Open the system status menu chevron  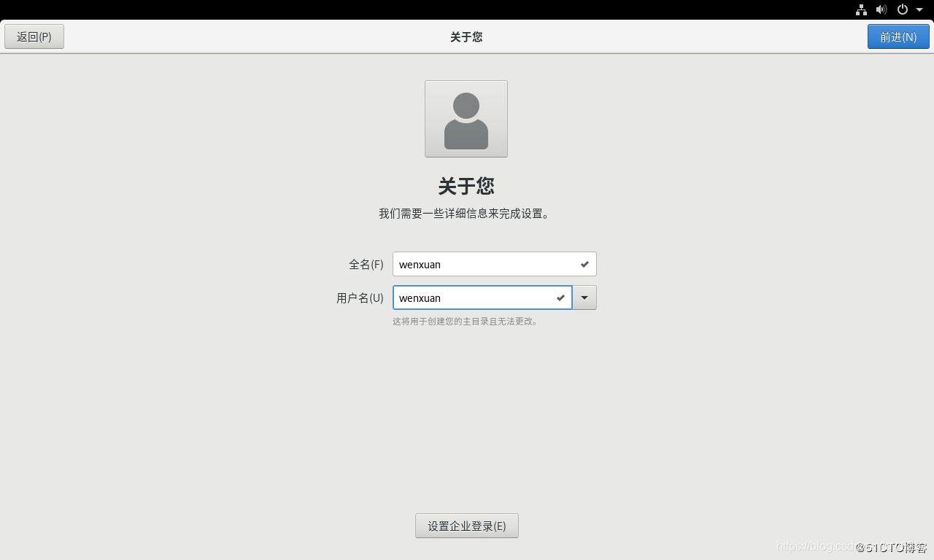(x=919, y=9)
